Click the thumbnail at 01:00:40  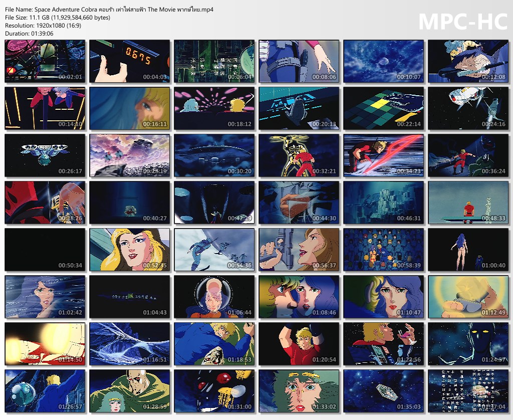[x=468, y=250]
